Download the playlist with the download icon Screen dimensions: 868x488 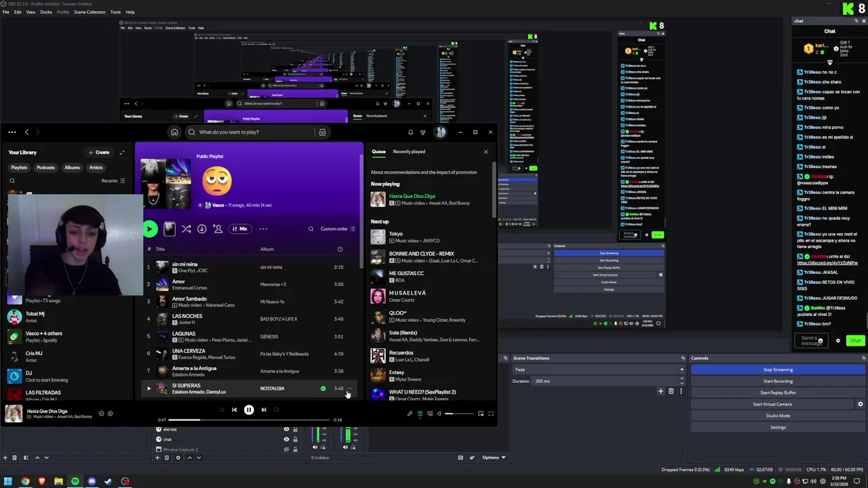(202, 229)
